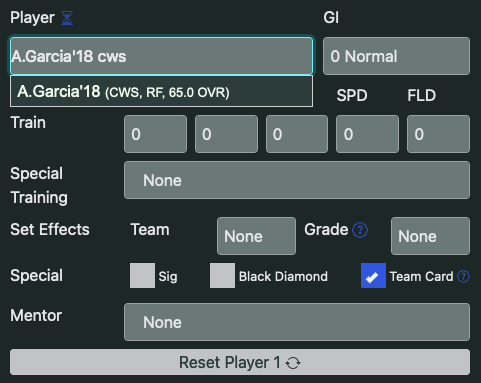Enable the Sig checkbox

click(x=142, y=276)
